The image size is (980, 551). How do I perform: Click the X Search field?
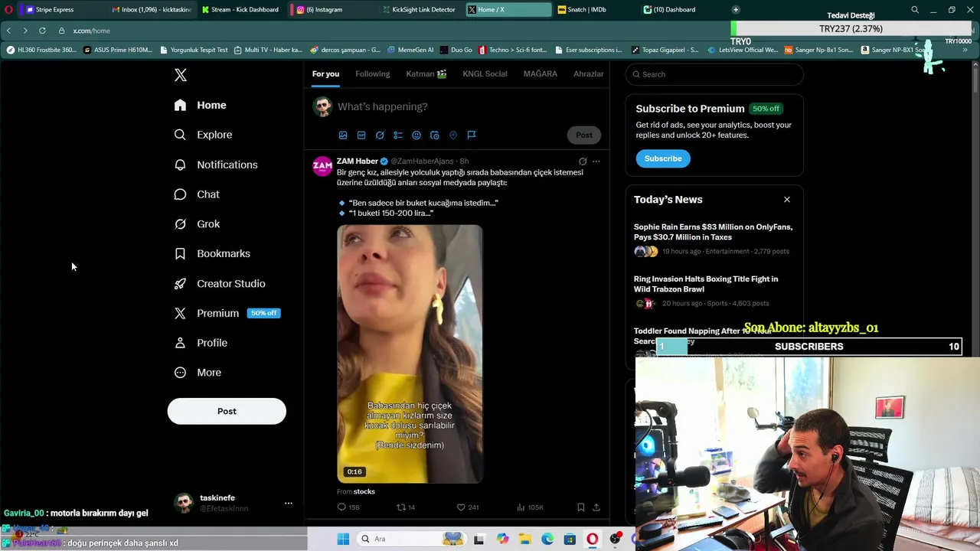(714, 74)
